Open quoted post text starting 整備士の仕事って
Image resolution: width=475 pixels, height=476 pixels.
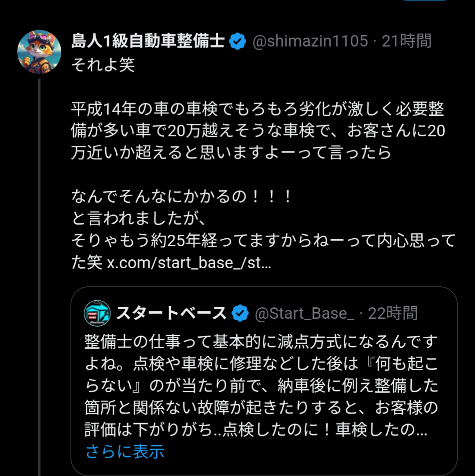click(261, 341)
